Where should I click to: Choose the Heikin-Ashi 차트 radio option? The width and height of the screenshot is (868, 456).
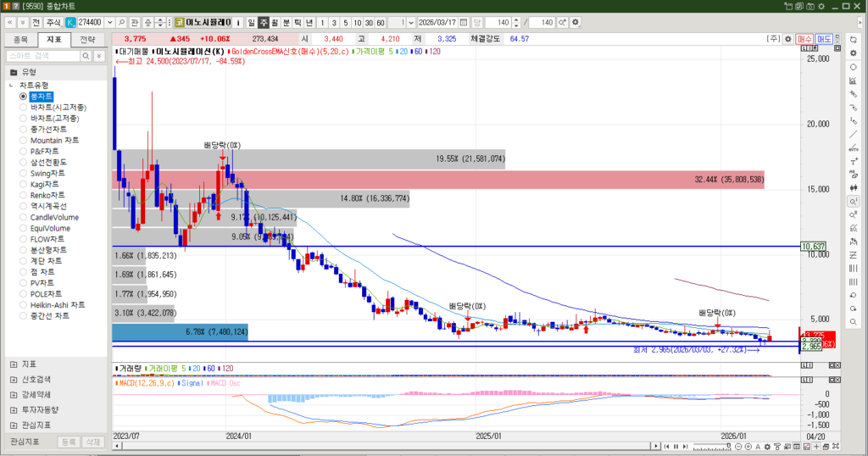click(57, 304)
